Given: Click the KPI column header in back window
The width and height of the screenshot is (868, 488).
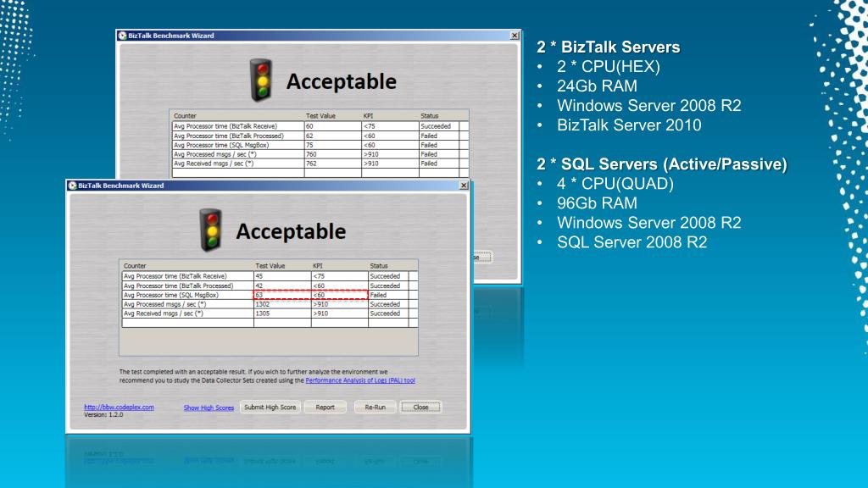Looking at the screenshot, I should click(368, 116).
